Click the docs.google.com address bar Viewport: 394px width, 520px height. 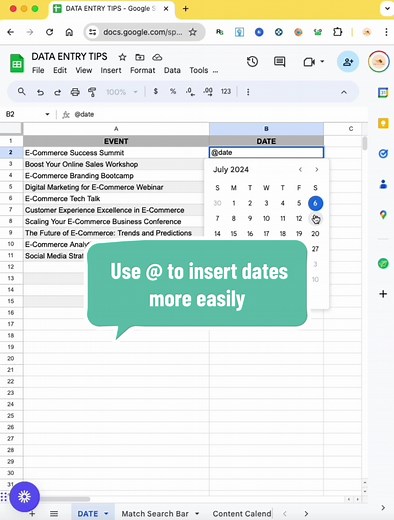(x=143, y=32)
